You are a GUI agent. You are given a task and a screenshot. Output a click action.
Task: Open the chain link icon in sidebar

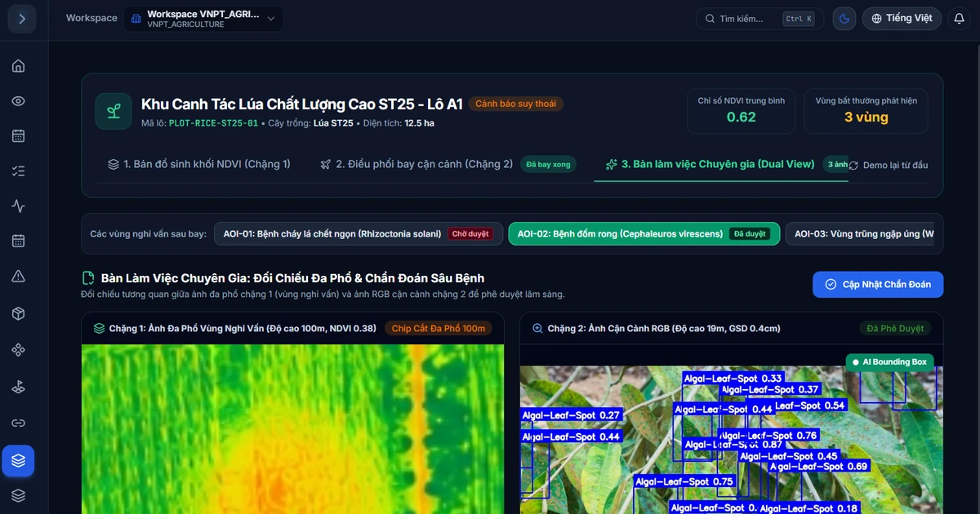point(18,423)
